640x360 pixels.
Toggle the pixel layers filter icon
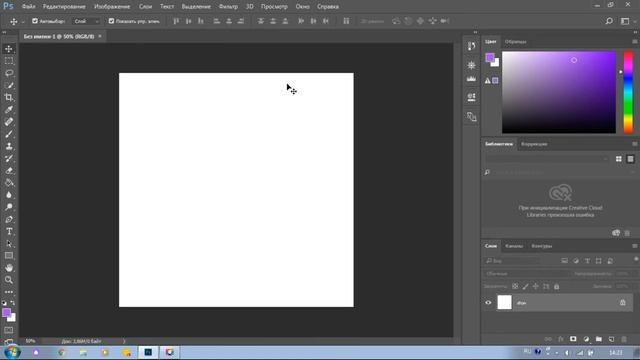(564, 261)
